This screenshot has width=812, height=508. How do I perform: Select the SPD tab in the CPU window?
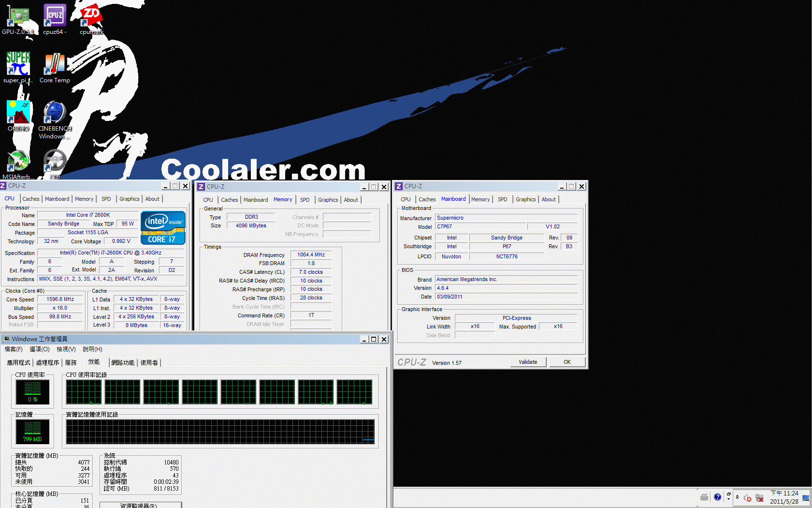tap(106, 199)
